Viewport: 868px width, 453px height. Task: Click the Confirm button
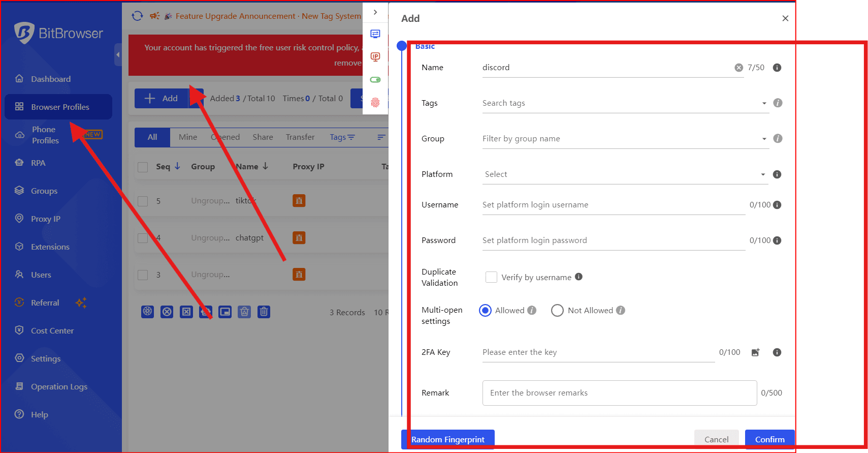(x=769, y=439)
